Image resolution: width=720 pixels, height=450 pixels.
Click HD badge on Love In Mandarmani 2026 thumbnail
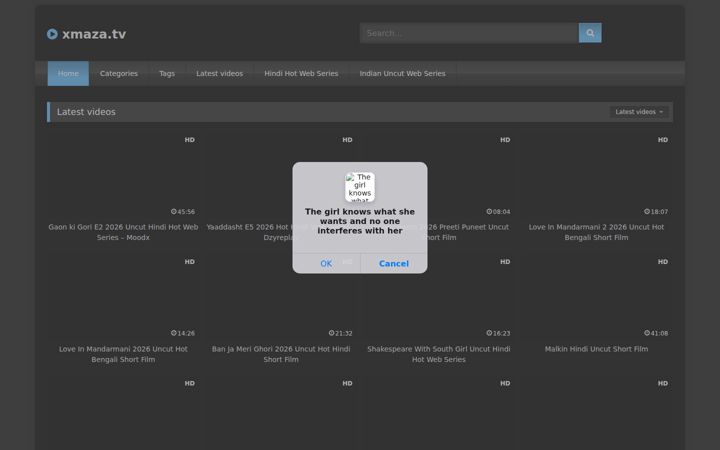(x=190, y=262)
